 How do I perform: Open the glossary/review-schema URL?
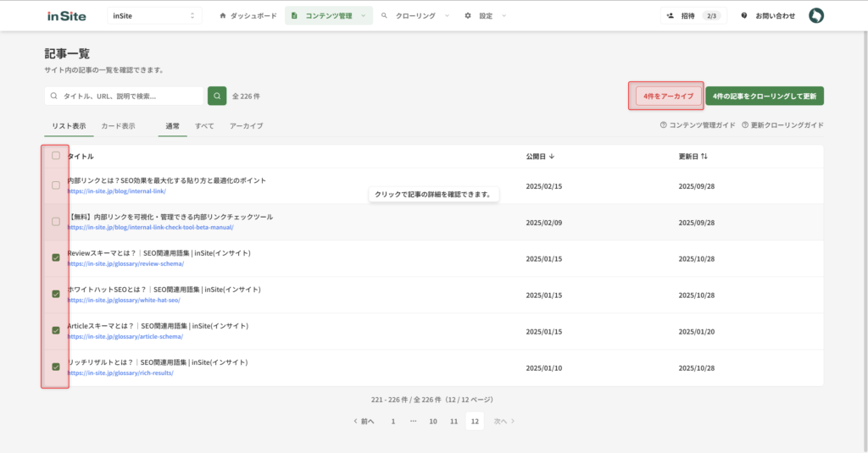tap(125, 264)
